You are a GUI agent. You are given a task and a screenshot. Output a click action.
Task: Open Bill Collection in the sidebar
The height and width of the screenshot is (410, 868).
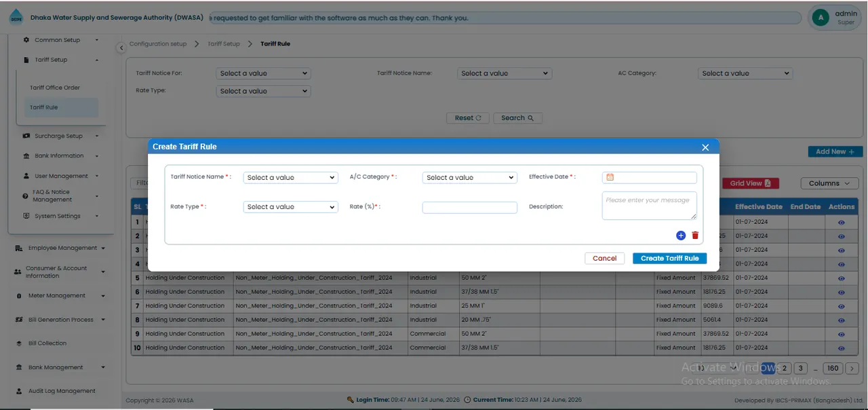(x=47, y=343)
